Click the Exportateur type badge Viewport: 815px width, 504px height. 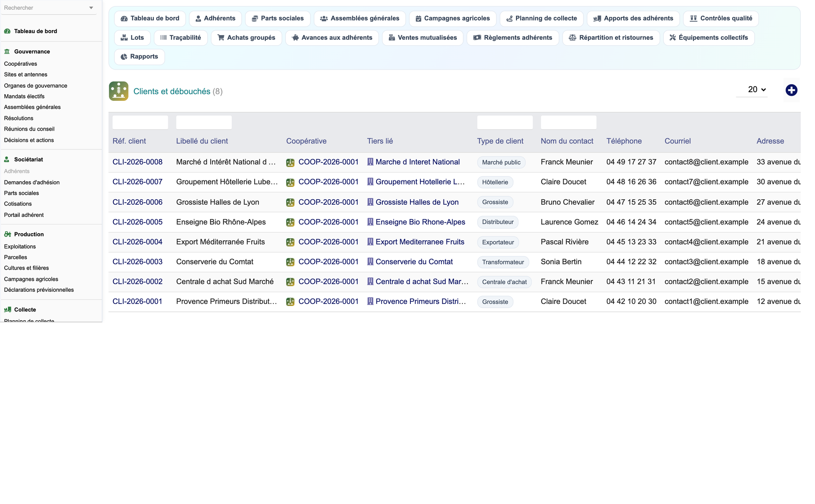coord(498,242)
